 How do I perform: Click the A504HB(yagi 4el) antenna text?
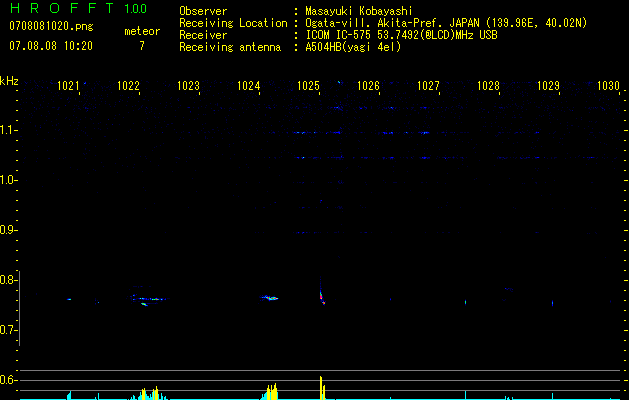pyautogui.click(x=353, y=47)
